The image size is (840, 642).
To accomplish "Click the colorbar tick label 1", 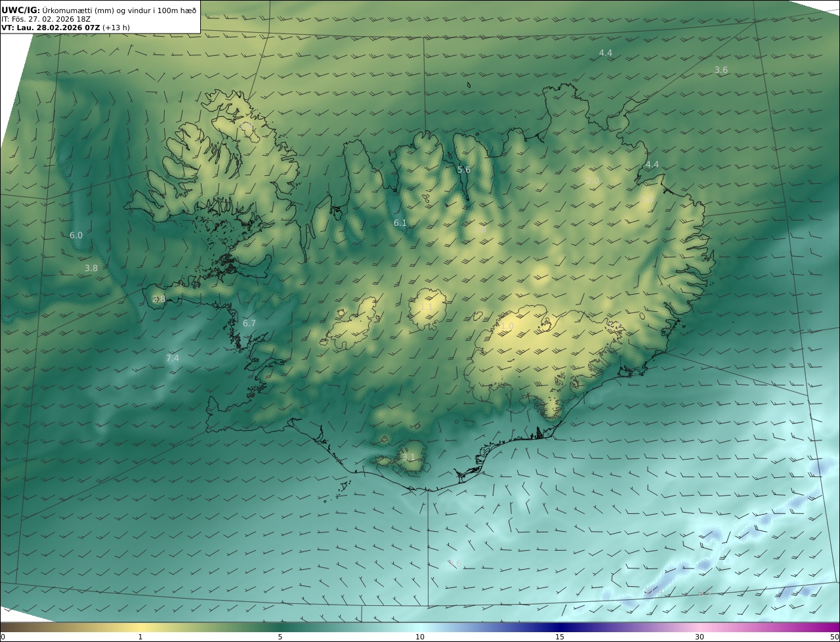I will [x=140, y=637].
